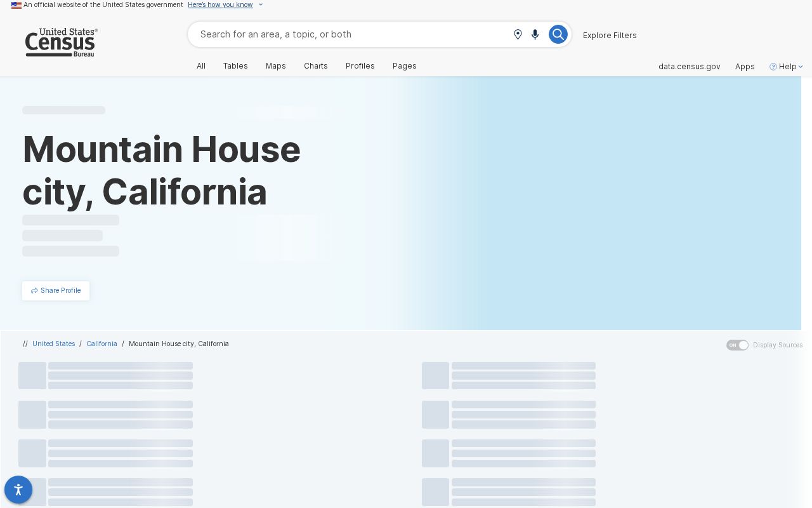Open the accessibility options widget
Image resolution: width=812 pixels, height=508 pixels.
pos(18,490)
